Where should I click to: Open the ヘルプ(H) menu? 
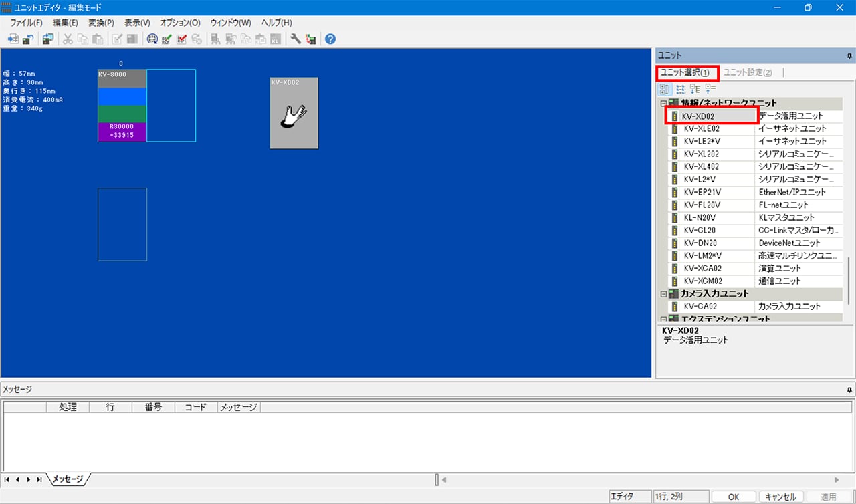point(277,23)
